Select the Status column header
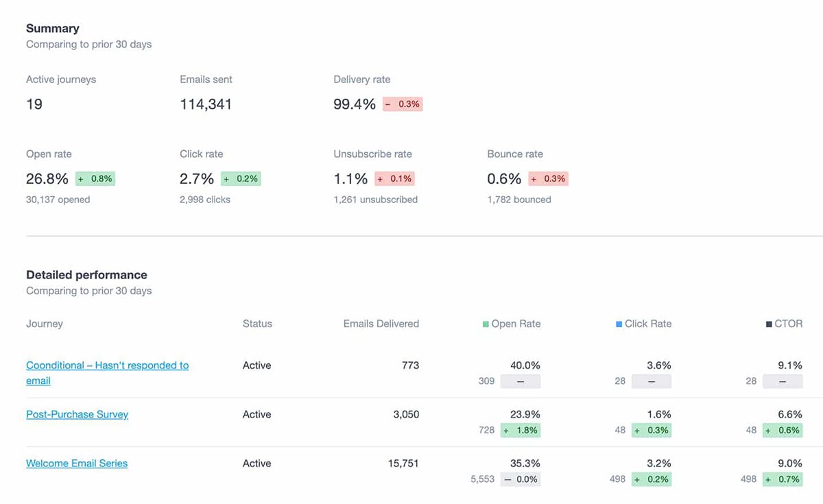 257,324
